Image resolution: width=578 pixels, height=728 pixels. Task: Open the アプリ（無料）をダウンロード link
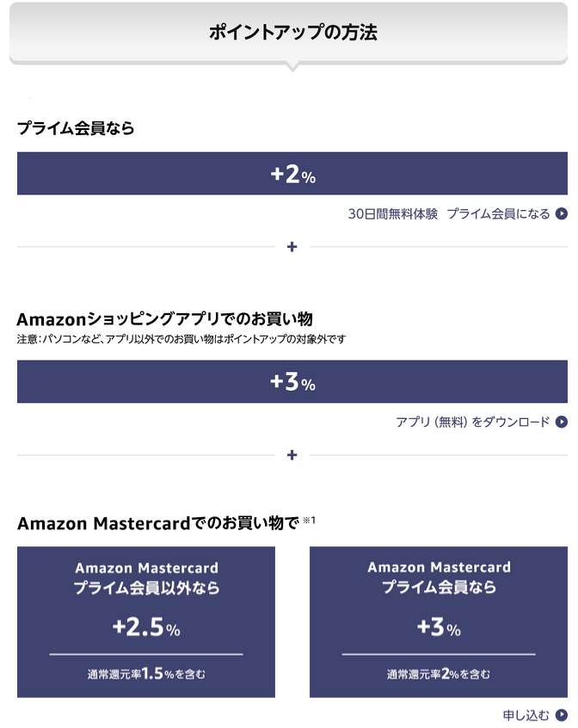tap(473, 422)
